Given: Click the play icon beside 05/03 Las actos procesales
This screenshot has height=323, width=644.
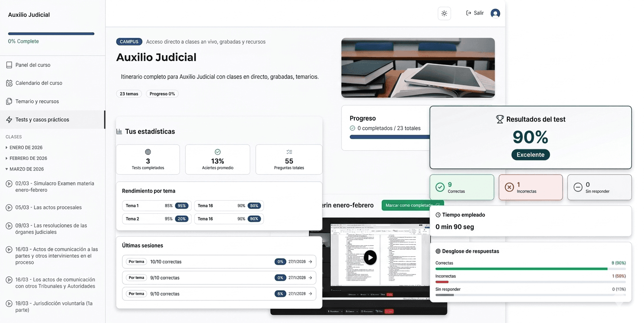Looking at the screenshot, I should click(x=9, y=207).
